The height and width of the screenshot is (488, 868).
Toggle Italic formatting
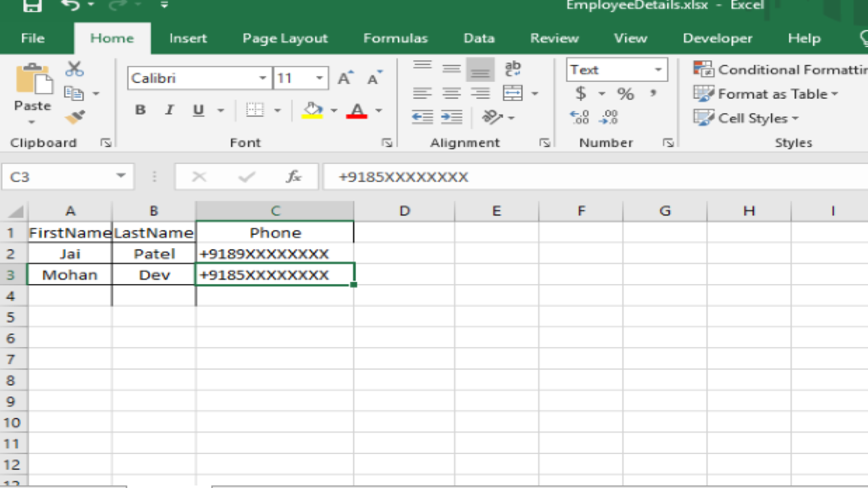coord(170,110)
